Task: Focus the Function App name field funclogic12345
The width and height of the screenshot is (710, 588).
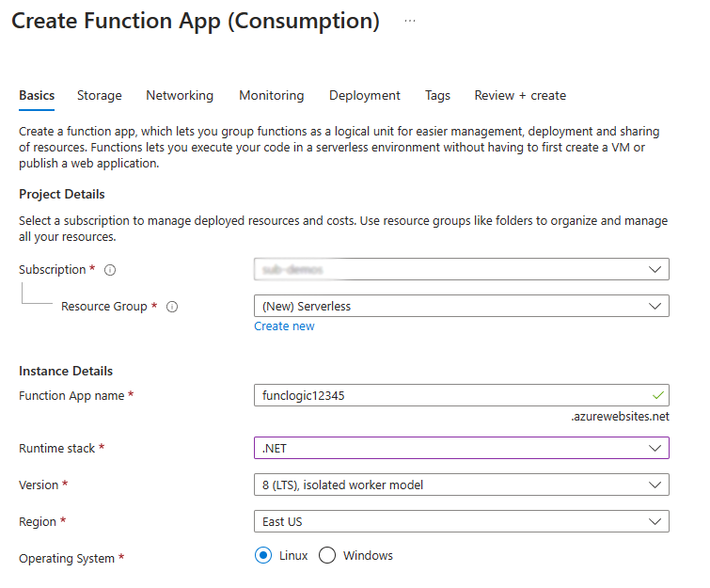Action: [462, 395]
